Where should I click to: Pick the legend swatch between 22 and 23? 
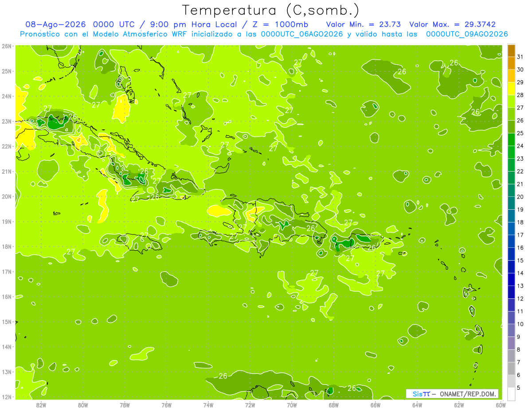(x=511, y=165)
